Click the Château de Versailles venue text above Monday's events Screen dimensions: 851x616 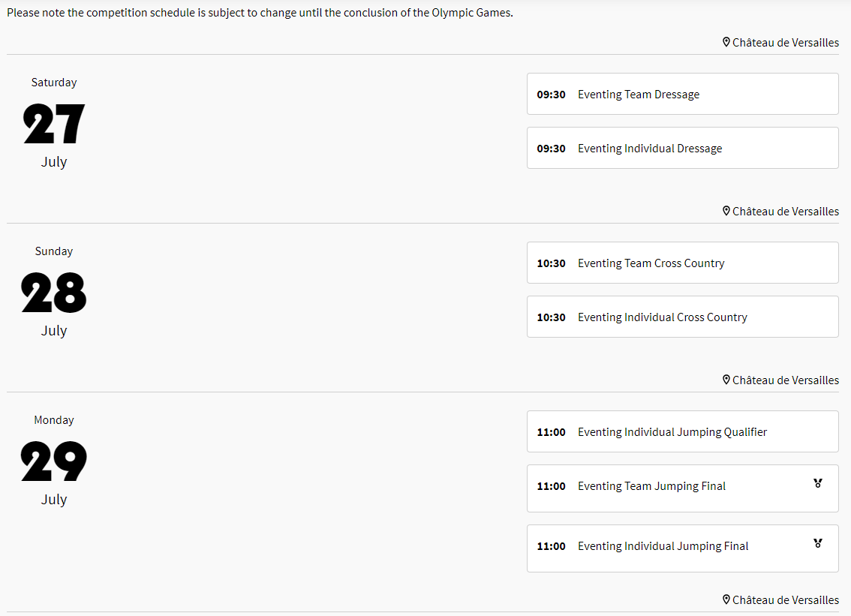tap(785, 380)
